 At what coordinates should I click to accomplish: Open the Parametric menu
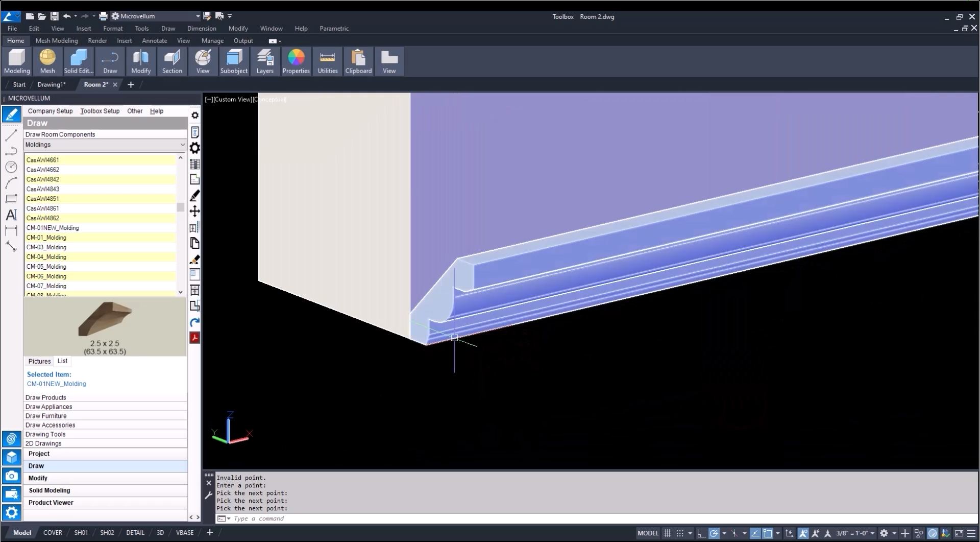[334, 29]
